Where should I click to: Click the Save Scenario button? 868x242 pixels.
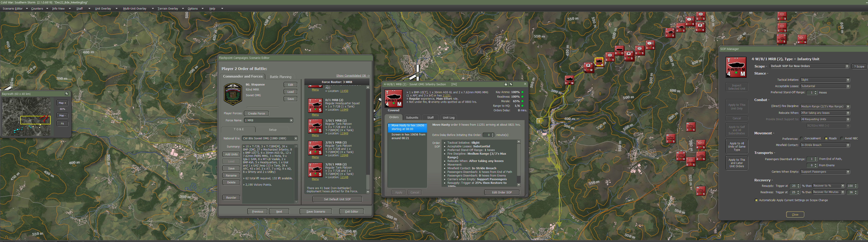[315, 212]
